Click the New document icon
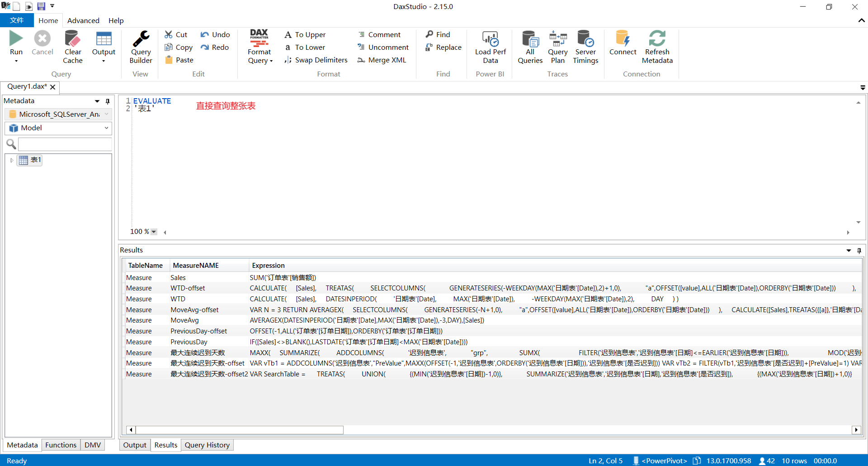 coord(17,6)
